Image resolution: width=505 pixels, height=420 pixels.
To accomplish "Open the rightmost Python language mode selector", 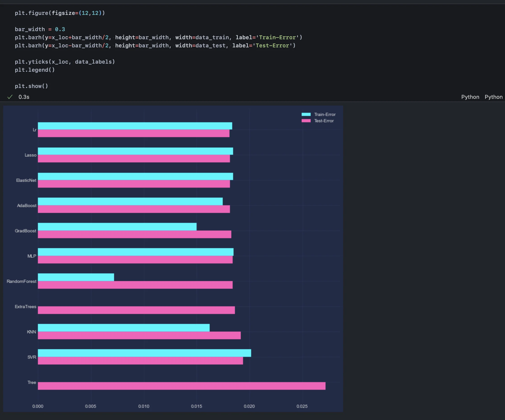I will [x=493, y=97].
